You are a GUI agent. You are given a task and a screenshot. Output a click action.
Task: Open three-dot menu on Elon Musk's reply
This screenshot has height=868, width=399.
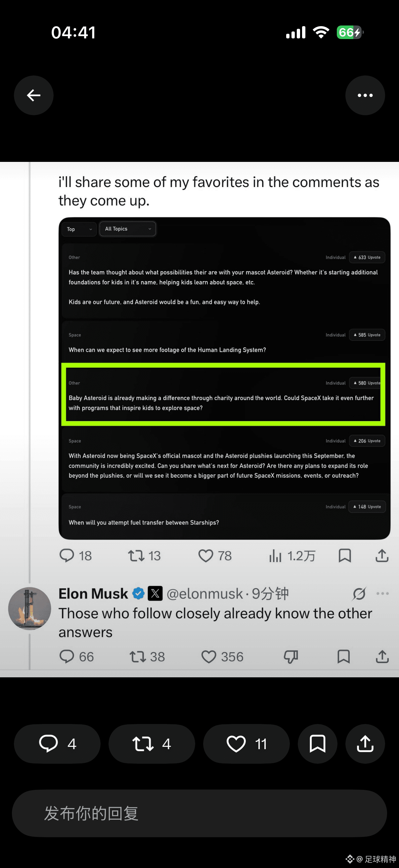point(382,594)
